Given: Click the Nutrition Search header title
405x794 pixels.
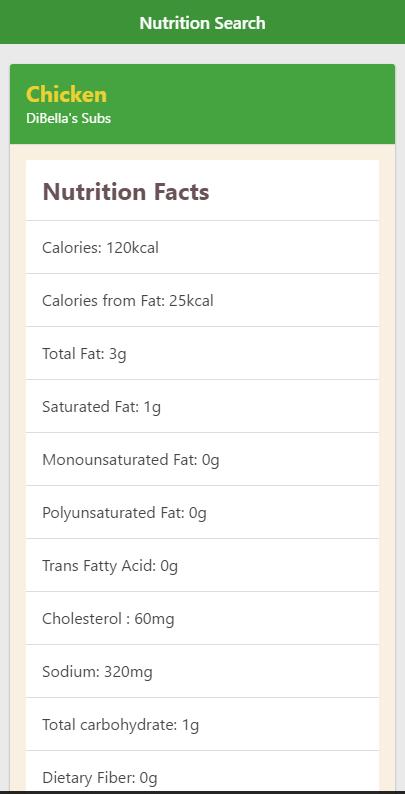Looking at the screenshot, I should click(x=202, y=23).
